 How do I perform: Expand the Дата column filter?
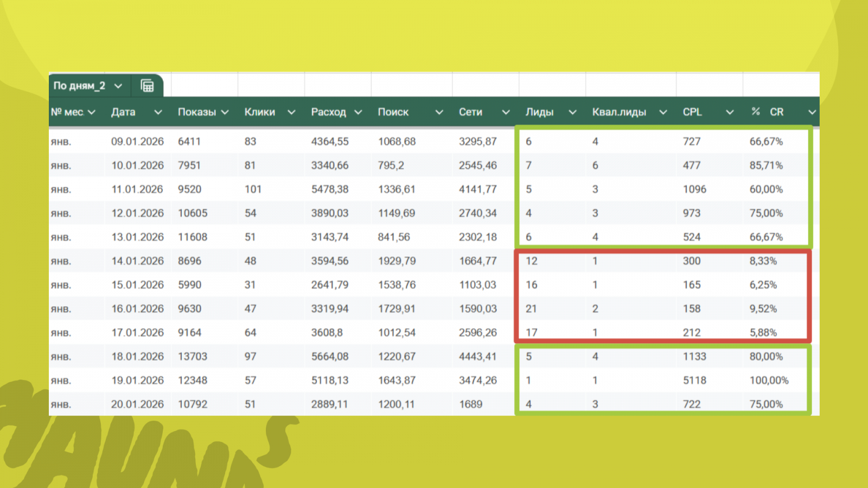click(x=158, y=112)
